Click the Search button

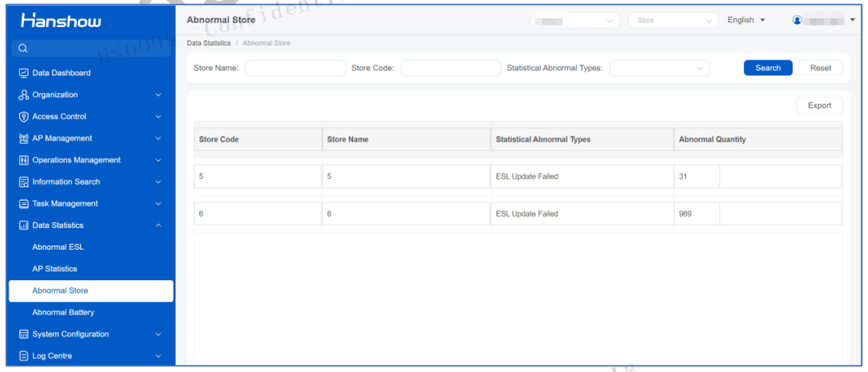tap(768, 68)
